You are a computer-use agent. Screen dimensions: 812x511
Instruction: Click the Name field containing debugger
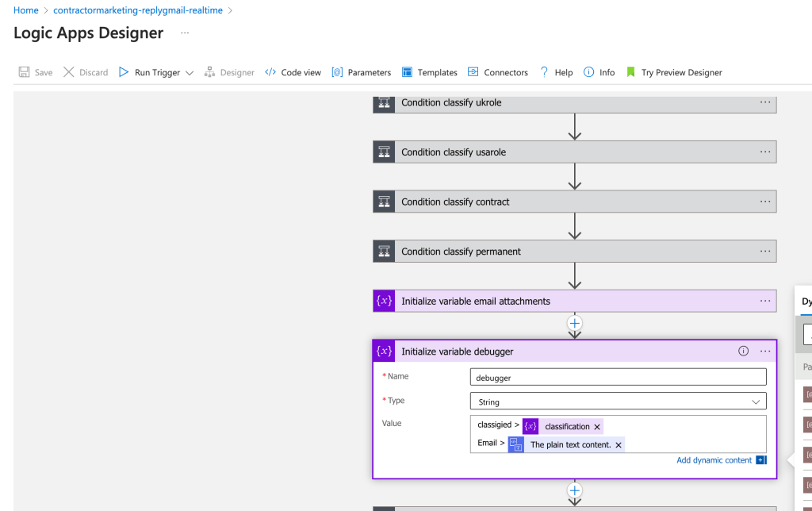(x=618, y=377)
